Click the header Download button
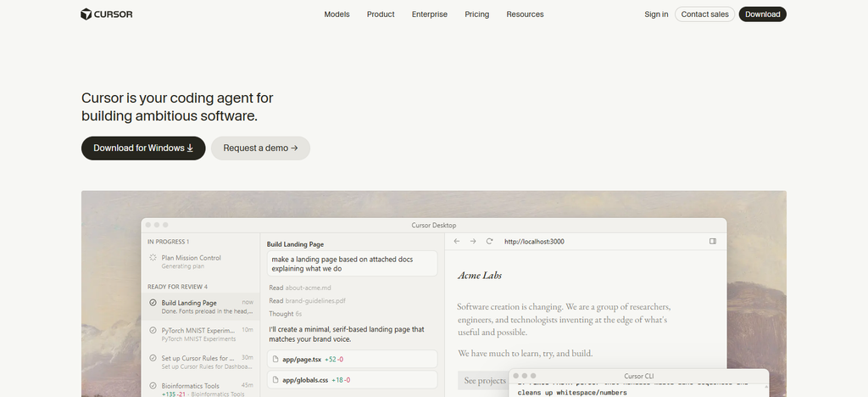Viewport: 868px width, 397px height. 762,14
